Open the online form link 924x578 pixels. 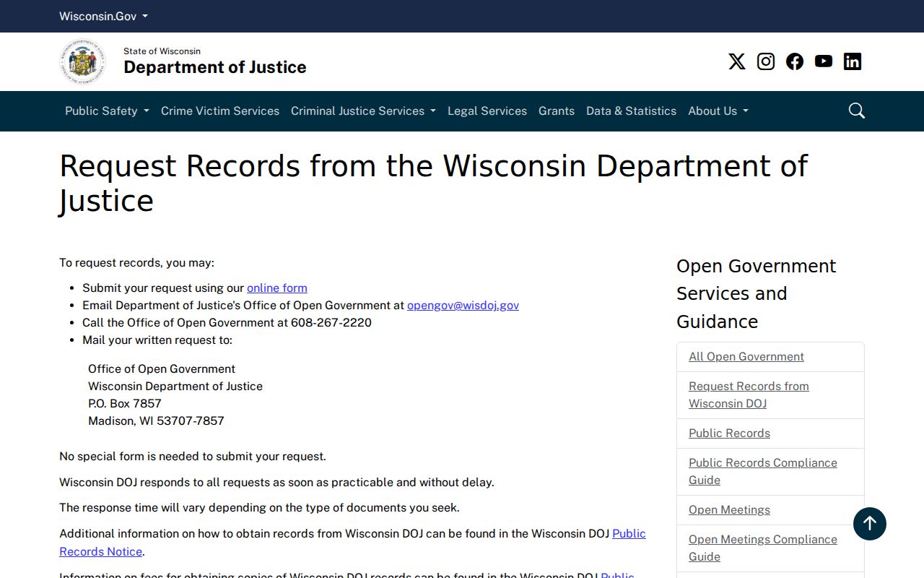[x=277, y=288]
